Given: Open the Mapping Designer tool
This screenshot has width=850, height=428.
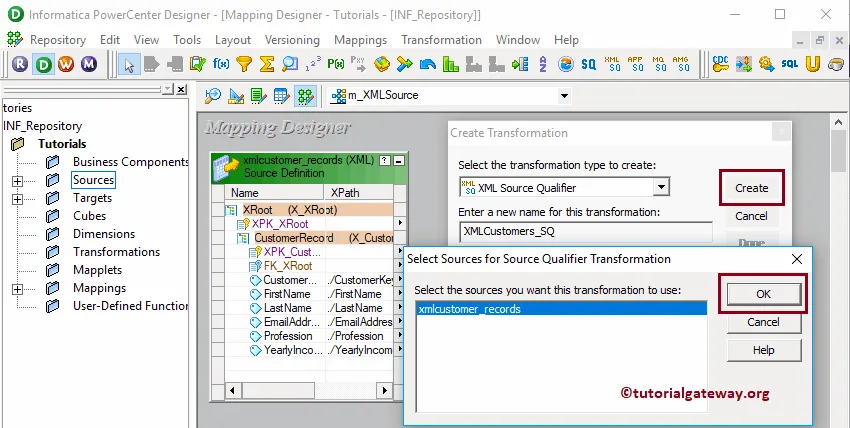Looking at the screenshot, I should 305,96.
